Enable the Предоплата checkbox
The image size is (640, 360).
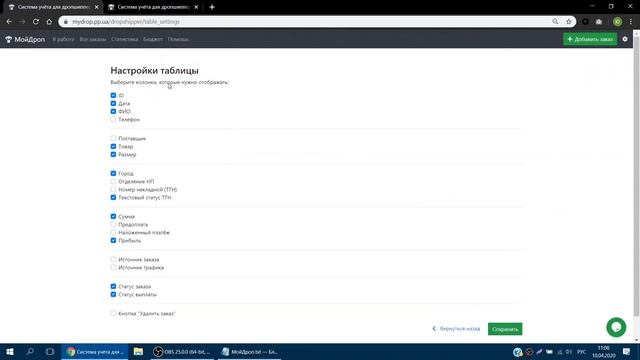[113, 224]
